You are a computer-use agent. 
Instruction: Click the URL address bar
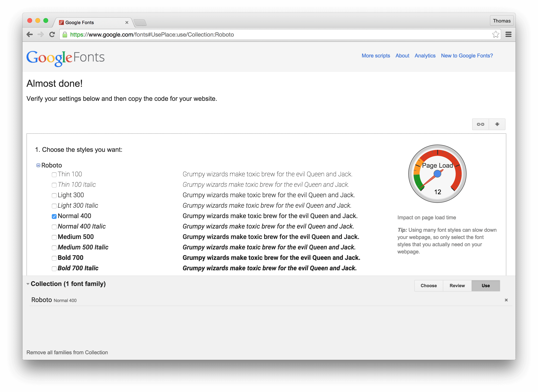(x=280, y=35)
